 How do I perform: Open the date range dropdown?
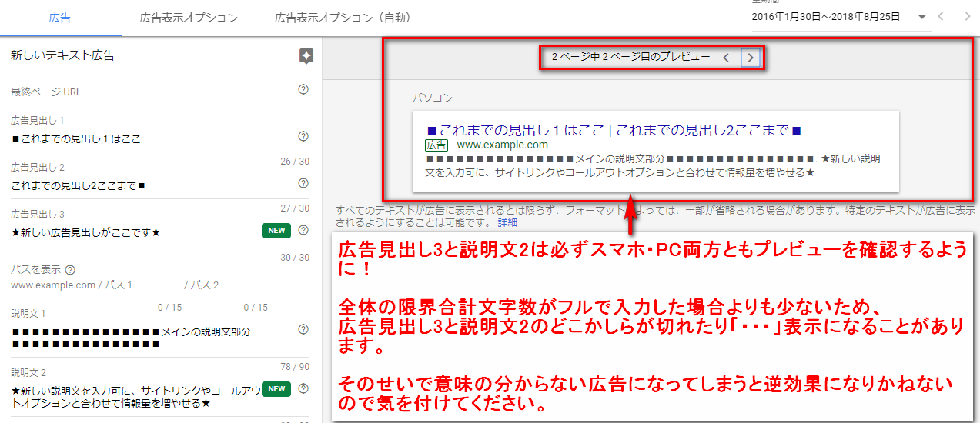click(922, 17)
